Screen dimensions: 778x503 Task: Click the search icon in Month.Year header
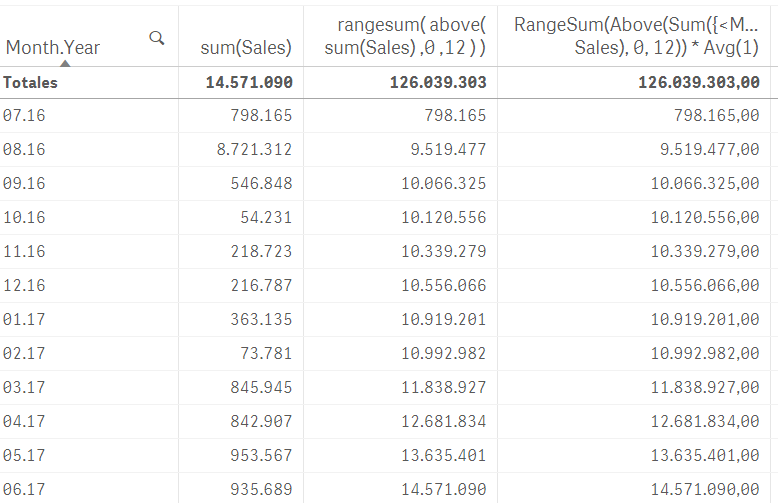[x=157, y=38]
